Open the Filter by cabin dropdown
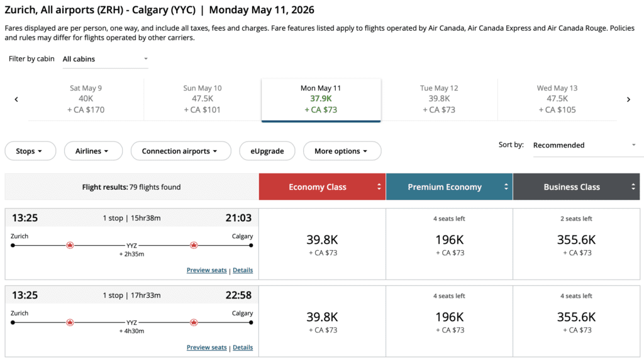The height and width of the screenshot is (362, 644). (x=105, y=59)
